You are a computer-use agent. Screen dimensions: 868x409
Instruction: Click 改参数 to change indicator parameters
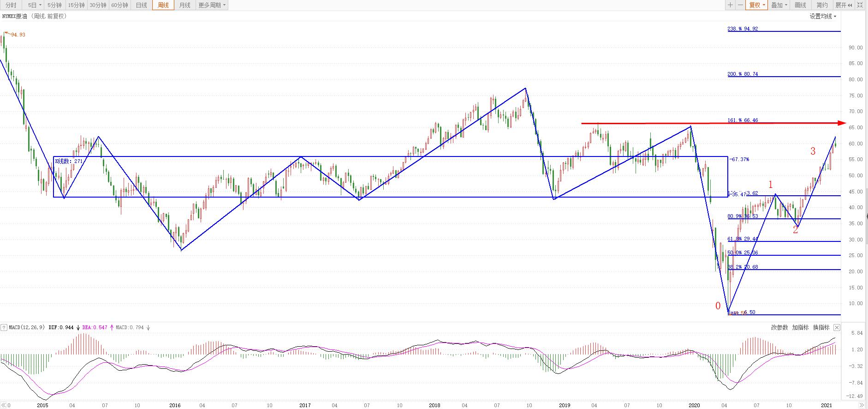pos(779,327)
